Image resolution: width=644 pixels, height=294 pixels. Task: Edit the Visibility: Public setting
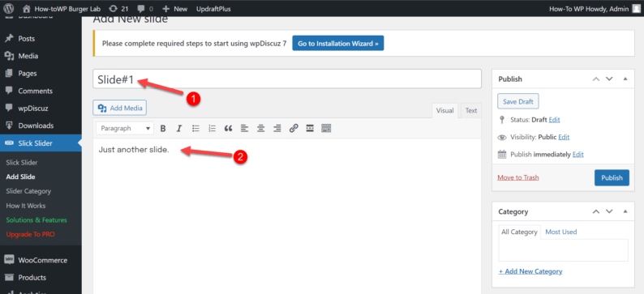[x=564, y=137]
